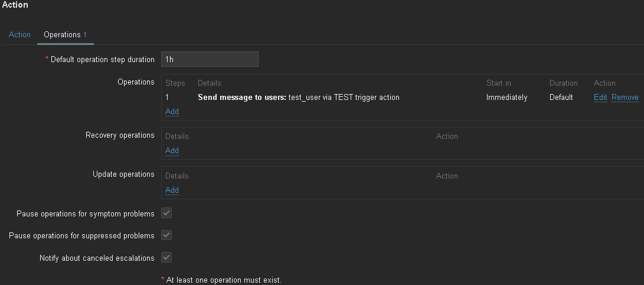644x285 pixels.
Task: Click the Steps column header
Action: point(175,83)
